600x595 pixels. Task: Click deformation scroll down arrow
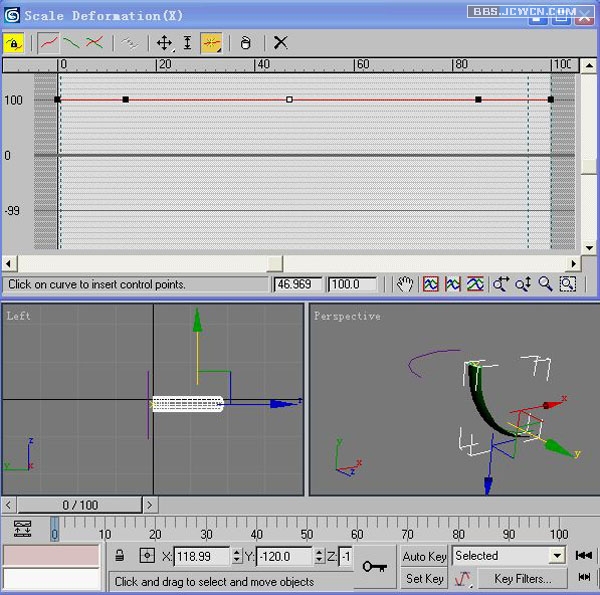click(x=589, y=248)
